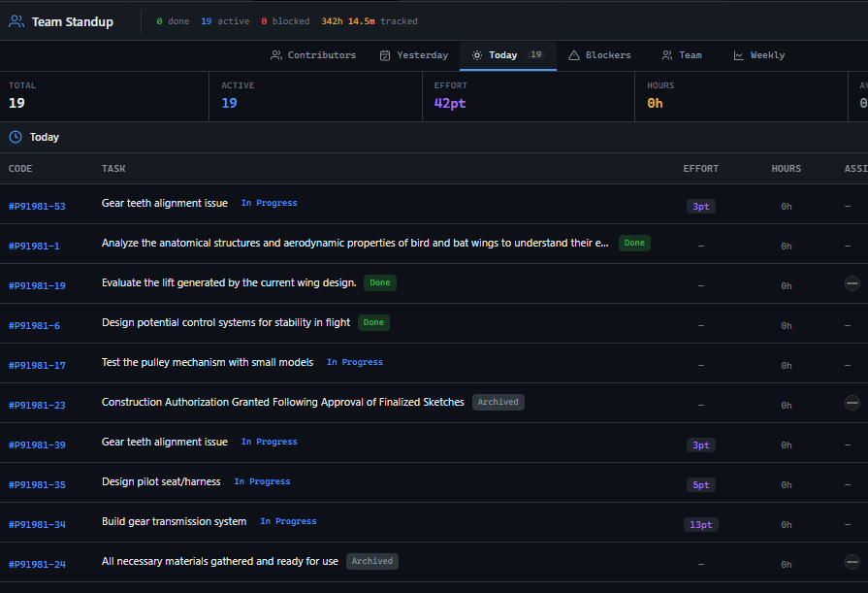The image size is (868, 593).
Task: Open the Blockers tab
Action: click(x=599, y=55)
